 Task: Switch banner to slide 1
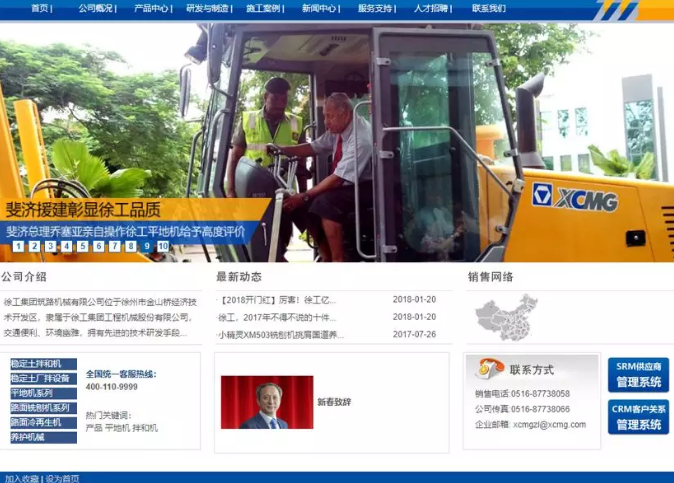pos(18,246)
